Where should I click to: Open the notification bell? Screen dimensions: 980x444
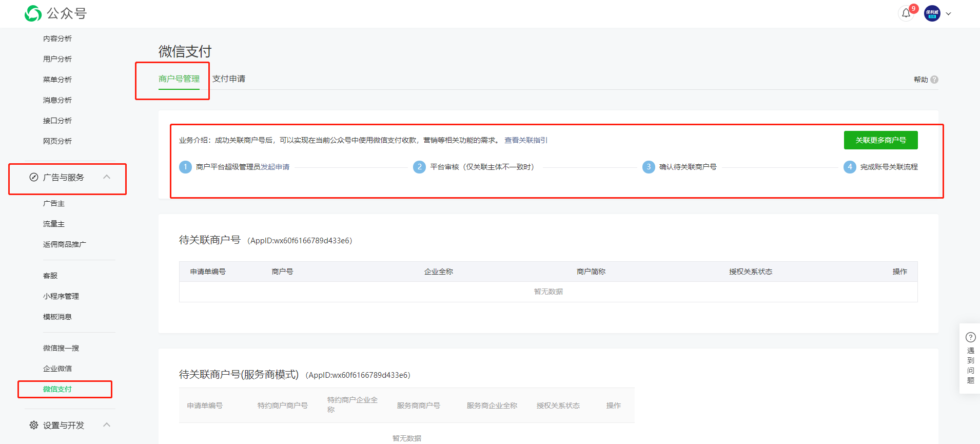(x=906, y=13)
